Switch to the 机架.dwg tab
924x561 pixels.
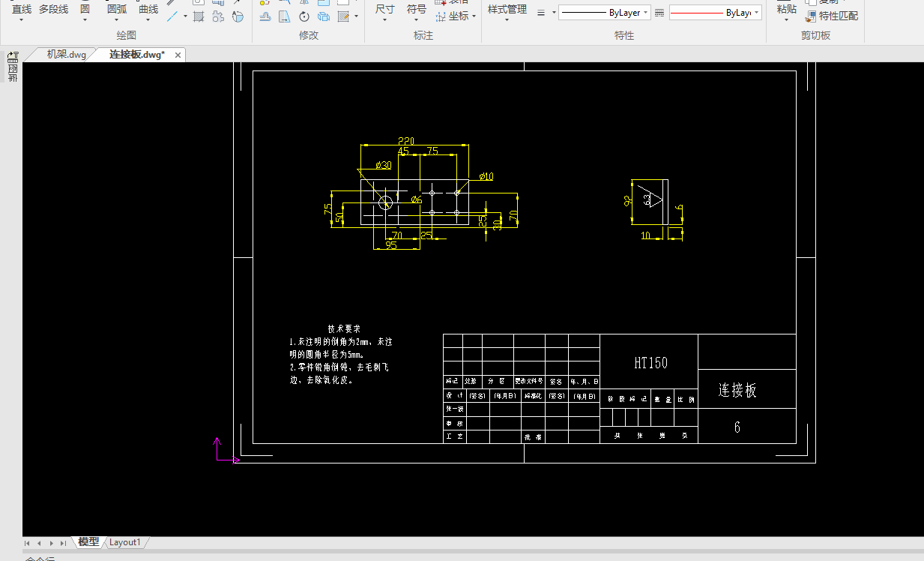[66, 54]
